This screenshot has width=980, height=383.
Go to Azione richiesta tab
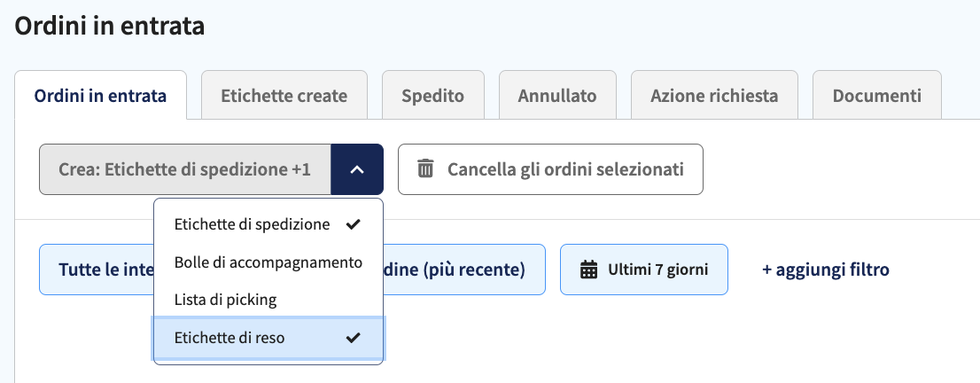tap(714, 96)
